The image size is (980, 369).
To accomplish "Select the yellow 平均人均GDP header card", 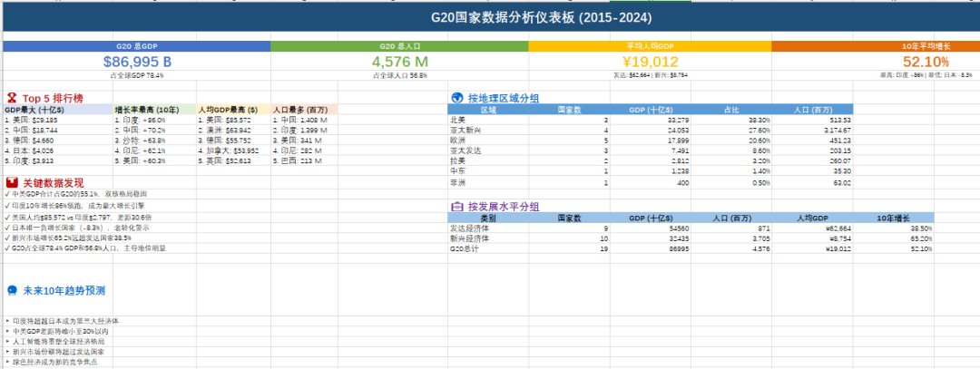I will click(650, 46).
